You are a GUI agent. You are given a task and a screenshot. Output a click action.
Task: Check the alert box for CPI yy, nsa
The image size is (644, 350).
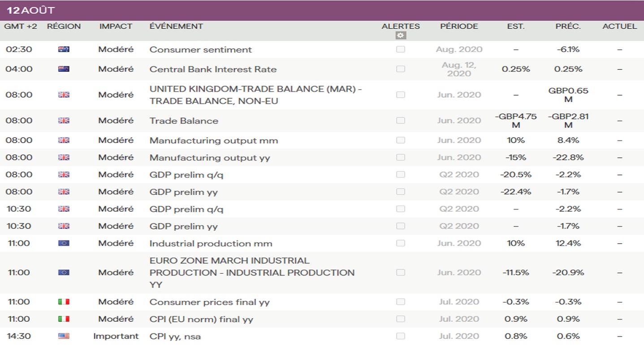pos(400,336)
